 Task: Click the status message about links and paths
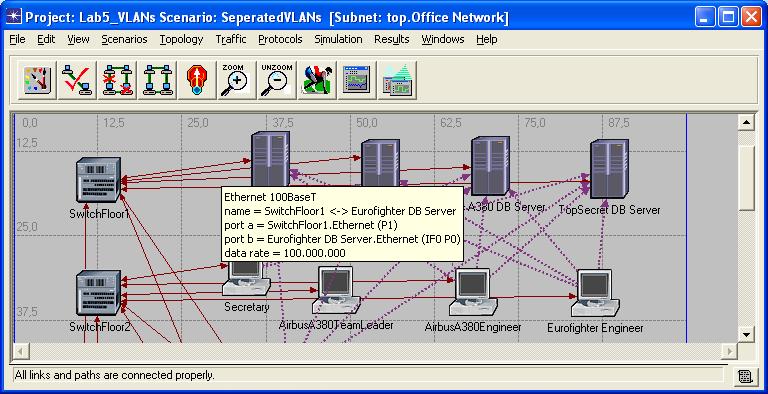[115, 375]
